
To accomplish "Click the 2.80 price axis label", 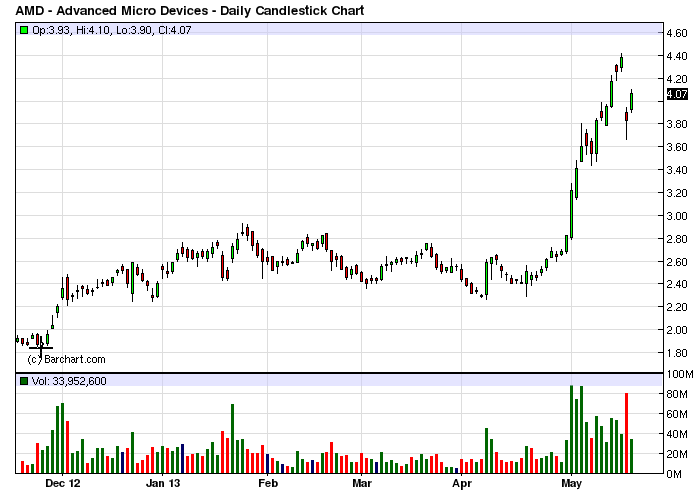I will point(677,239).
